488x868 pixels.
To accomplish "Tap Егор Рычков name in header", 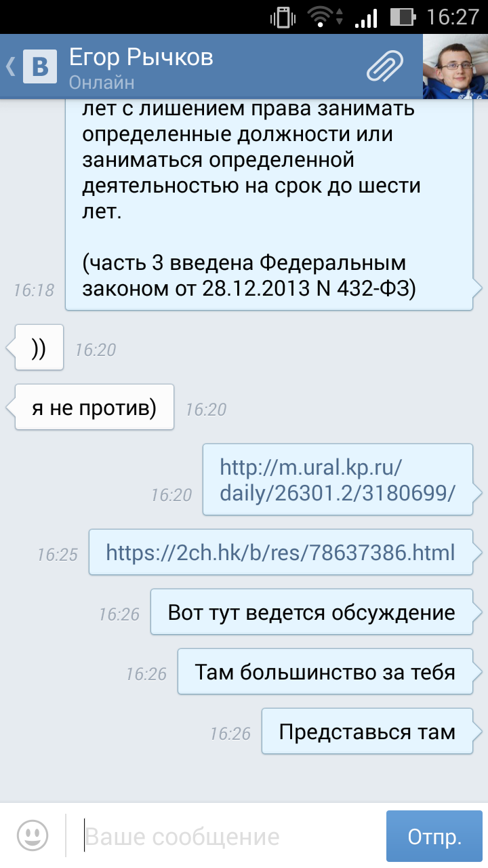I will click(141, 57).
